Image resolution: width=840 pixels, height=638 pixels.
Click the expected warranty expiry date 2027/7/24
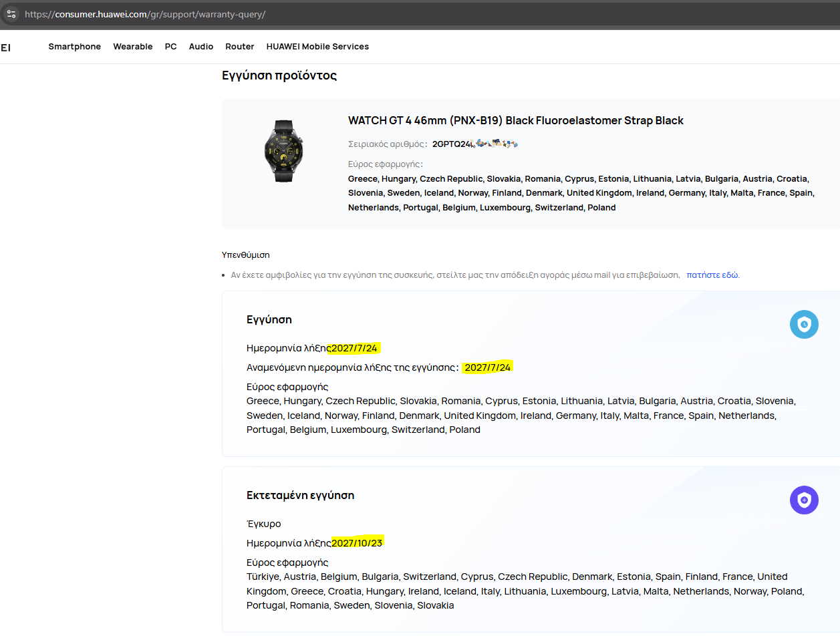(x=488, y=367)
